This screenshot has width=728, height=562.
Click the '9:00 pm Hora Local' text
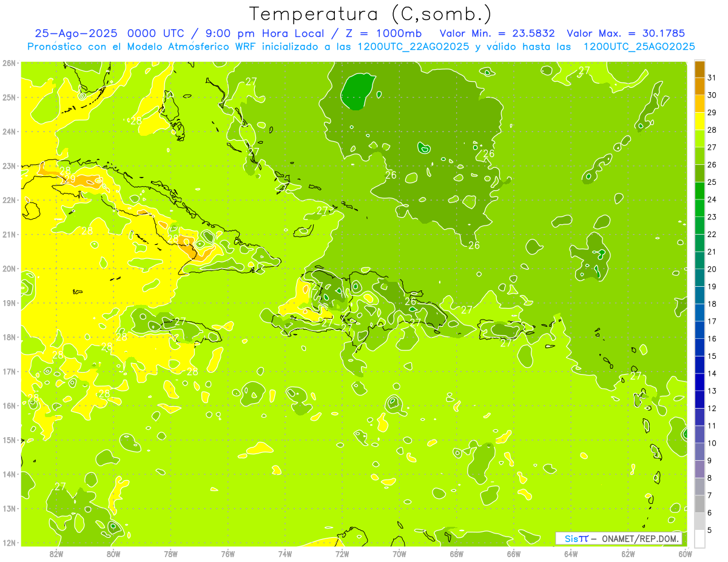pyautogui.click(x=264, y=33)
